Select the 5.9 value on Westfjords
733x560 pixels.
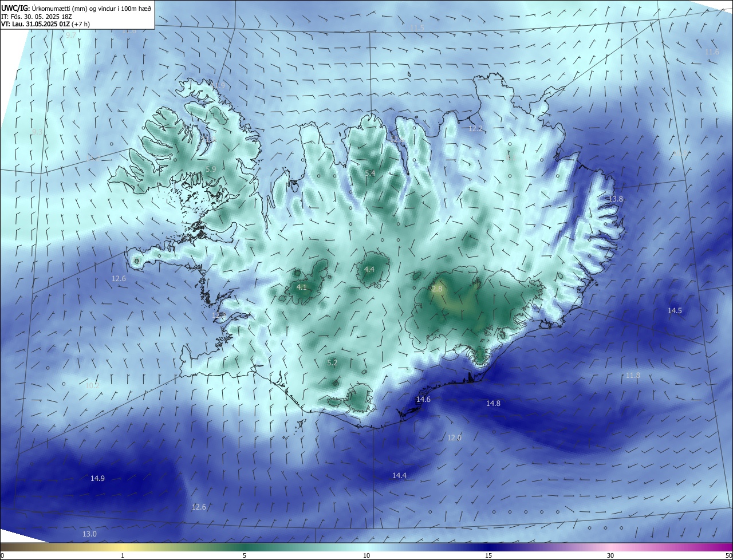tap(211, 169)
